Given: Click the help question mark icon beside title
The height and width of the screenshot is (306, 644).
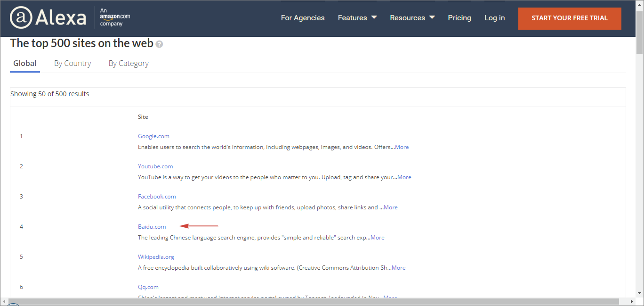Looking at the screenshot, I should (160, 44).
